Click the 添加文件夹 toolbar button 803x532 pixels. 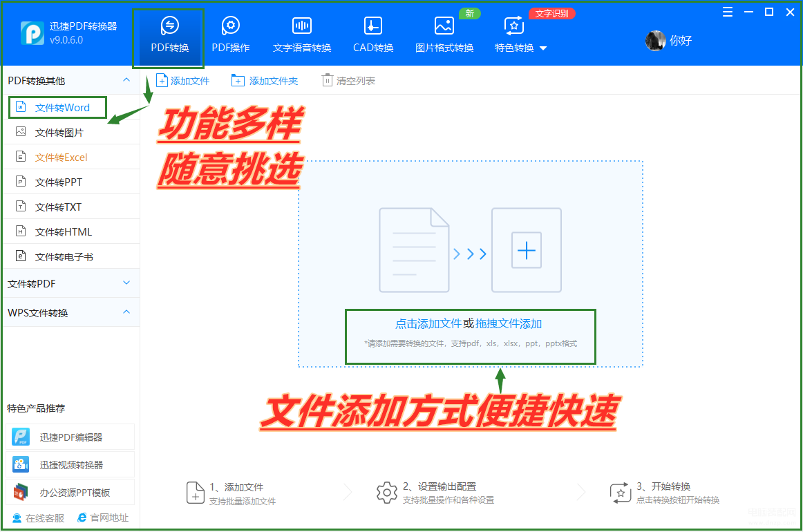coord(265,81)
